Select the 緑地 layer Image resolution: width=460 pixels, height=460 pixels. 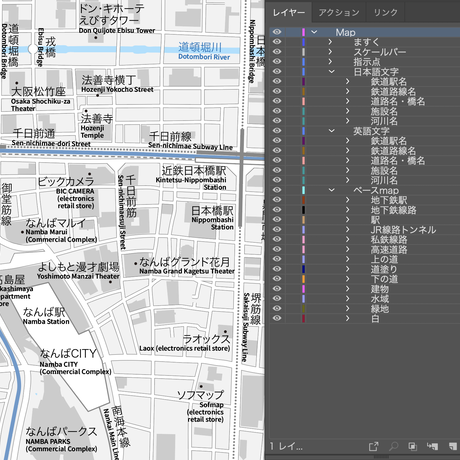[x=380, y=308]
